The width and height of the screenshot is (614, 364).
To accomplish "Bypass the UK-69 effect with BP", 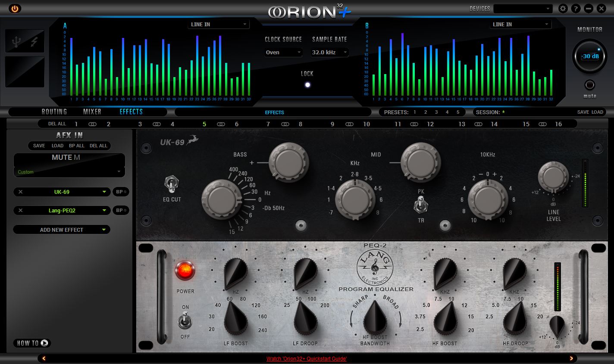I will tap(120, 192).
